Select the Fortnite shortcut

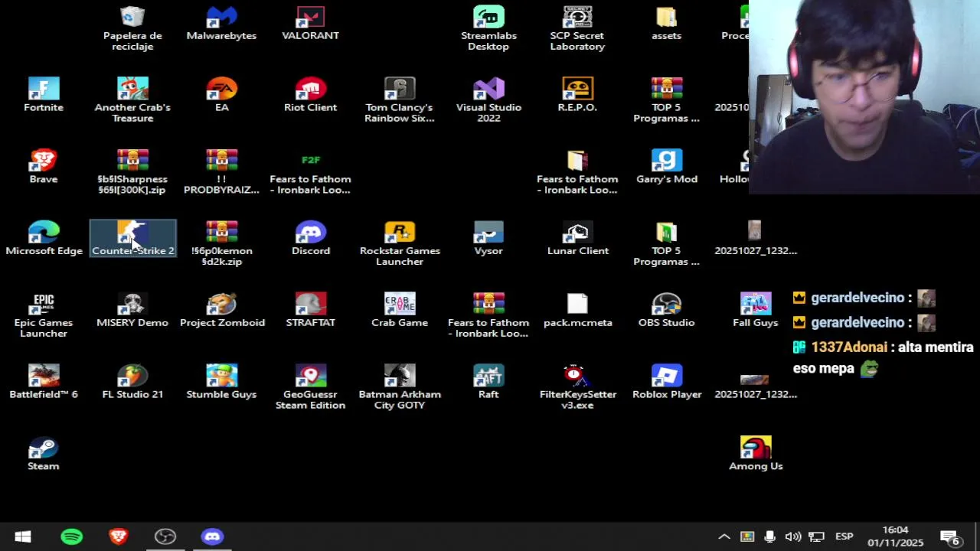[44, 95]
